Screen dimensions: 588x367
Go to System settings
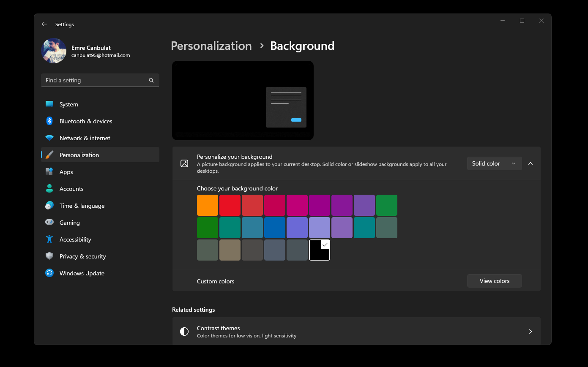pyautogui.click(x=68, y=104)
